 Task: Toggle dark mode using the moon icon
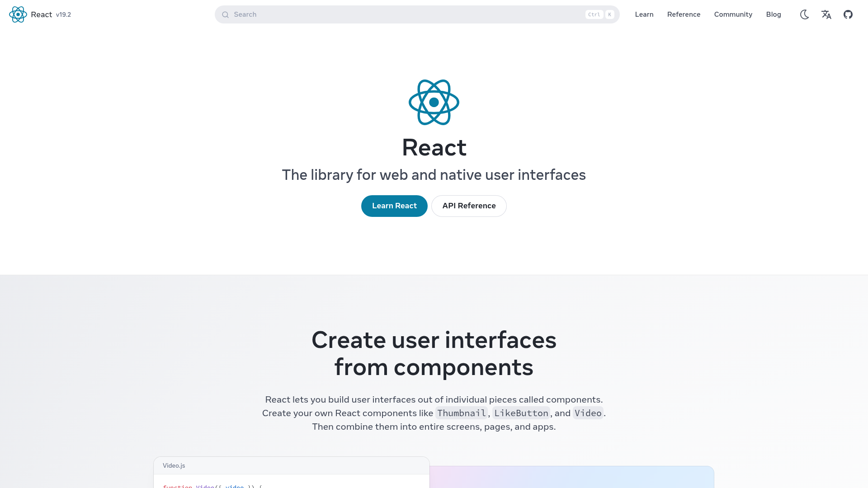[x=804, y=14]
